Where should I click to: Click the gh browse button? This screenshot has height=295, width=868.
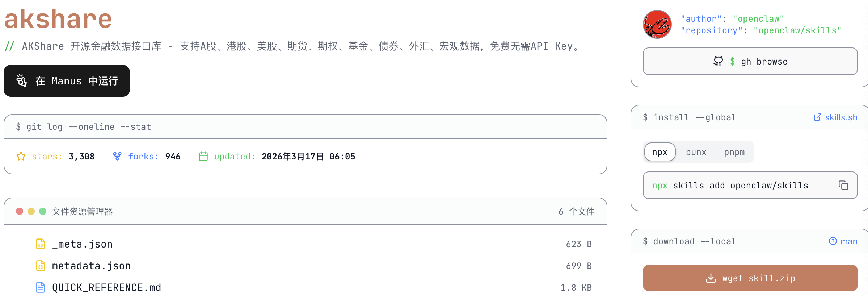[750, 62]
